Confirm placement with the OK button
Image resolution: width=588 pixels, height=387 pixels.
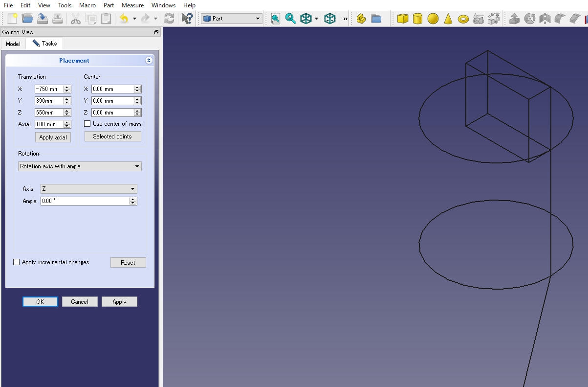[x=40, y=302]
